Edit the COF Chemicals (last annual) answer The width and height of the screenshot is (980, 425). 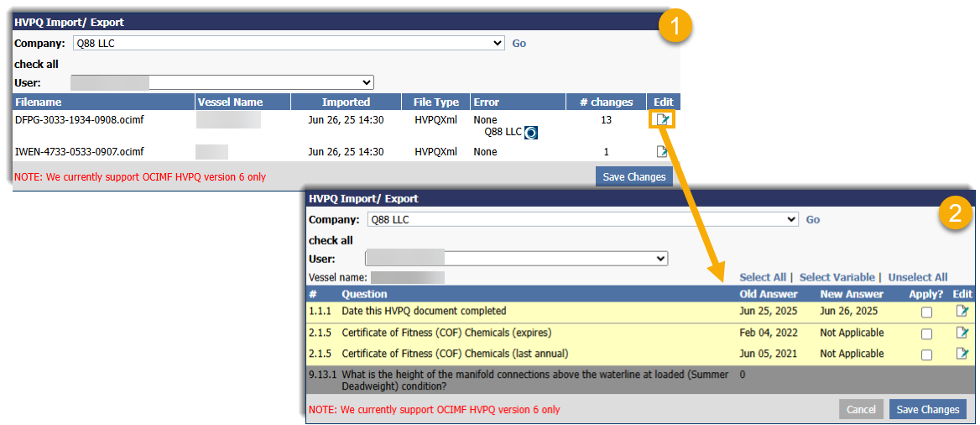pyautogui.click(x=962, y=354)
